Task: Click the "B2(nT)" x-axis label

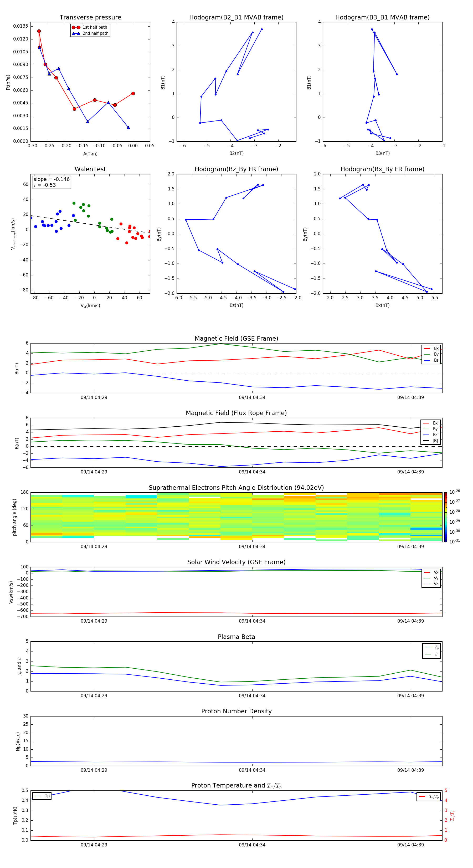Action: click(236, 153)
